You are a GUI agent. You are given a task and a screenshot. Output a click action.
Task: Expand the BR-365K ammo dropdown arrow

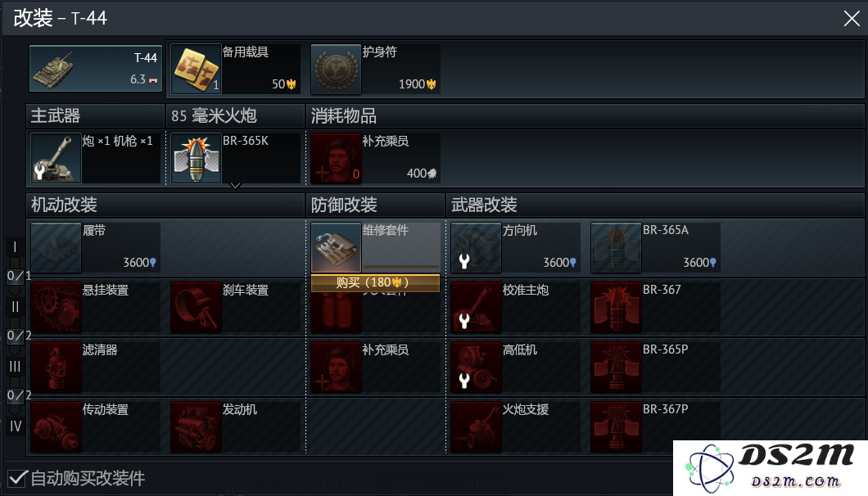[x=235, y=186]
